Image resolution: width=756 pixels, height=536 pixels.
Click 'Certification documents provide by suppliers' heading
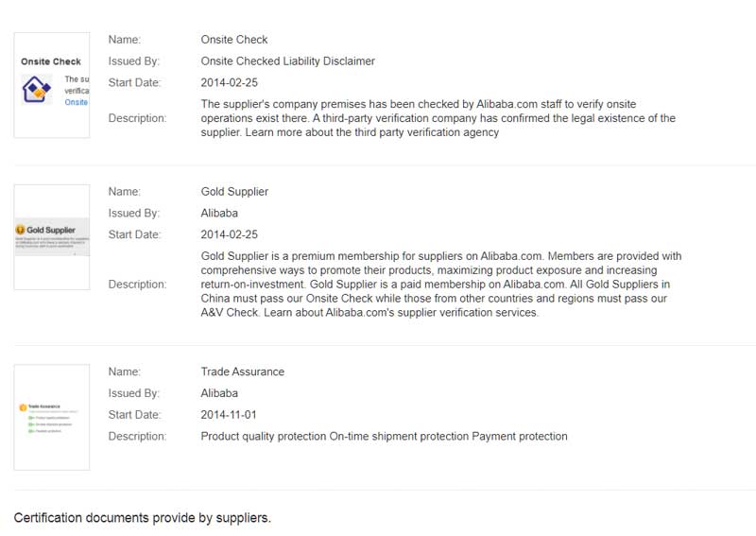(142, 518)
